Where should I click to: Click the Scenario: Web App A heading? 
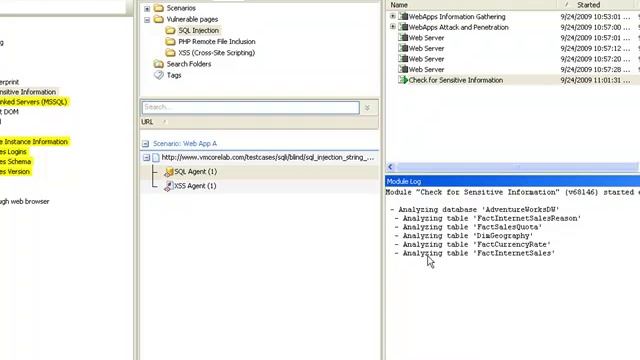click(185, 144)
